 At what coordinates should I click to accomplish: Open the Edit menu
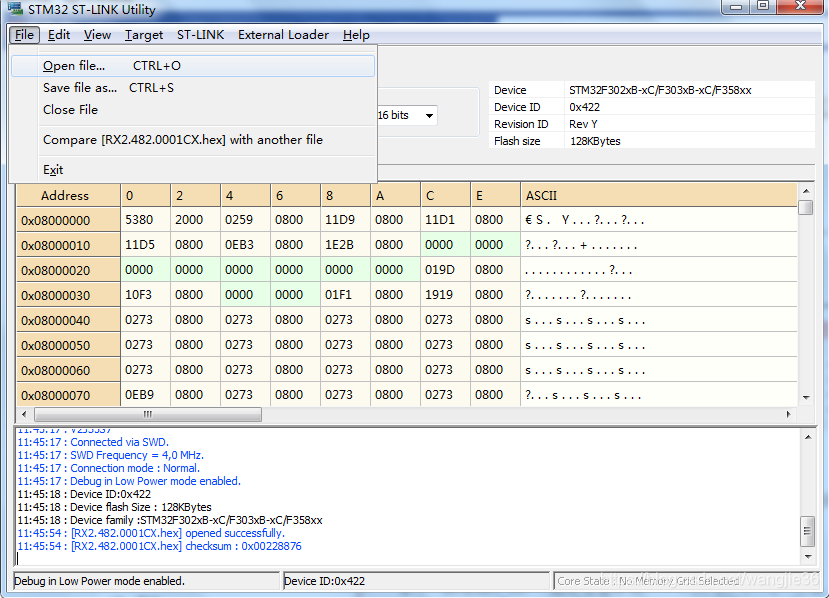coord(59,35)
